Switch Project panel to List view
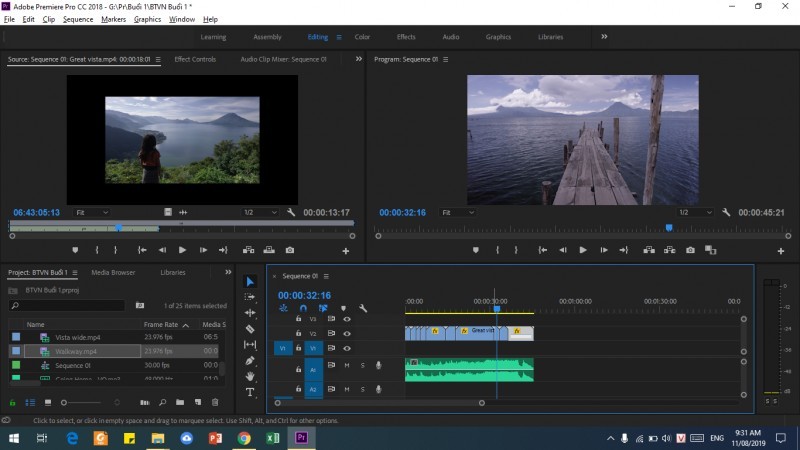 click(30, 403)
